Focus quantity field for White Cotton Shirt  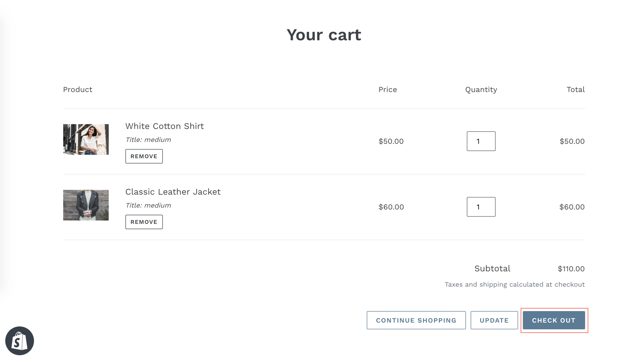(x=481, y=141)
